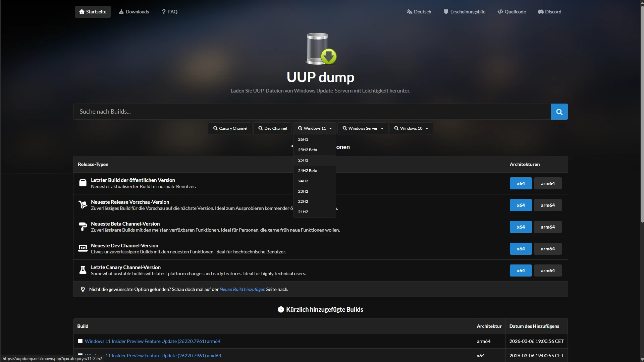Screen dimensions: 644x362
Task: Click the lightbulb icon beside the hint text
Action: pos(83,289)
